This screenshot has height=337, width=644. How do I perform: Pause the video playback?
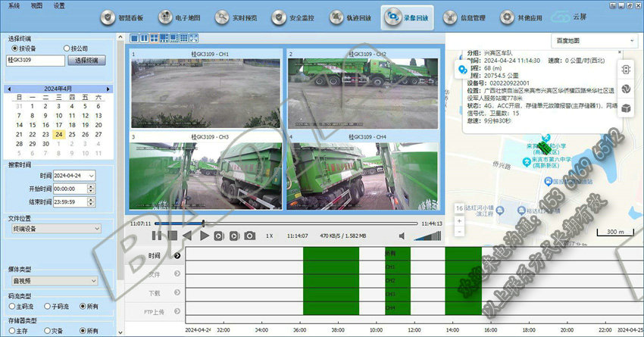click(x=157, y=236)
